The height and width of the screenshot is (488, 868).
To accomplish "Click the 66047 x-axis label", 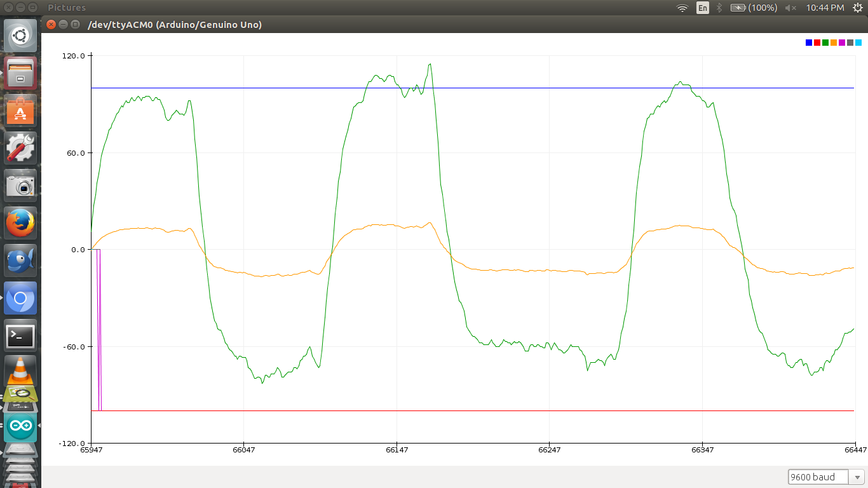I will pos(244,450).
